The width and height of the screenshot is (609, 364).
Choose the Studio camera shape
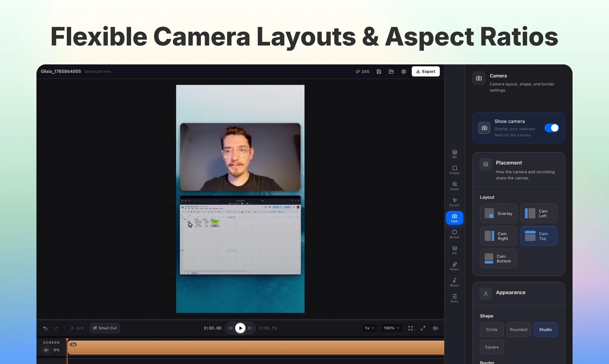pos(545,329)
